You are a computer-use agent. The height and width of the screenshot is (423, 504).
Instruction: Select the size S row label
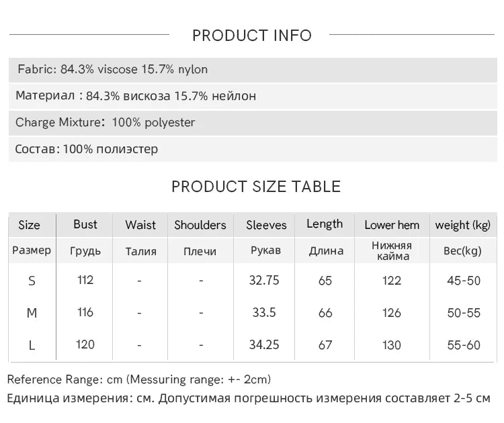pos(32,281)
